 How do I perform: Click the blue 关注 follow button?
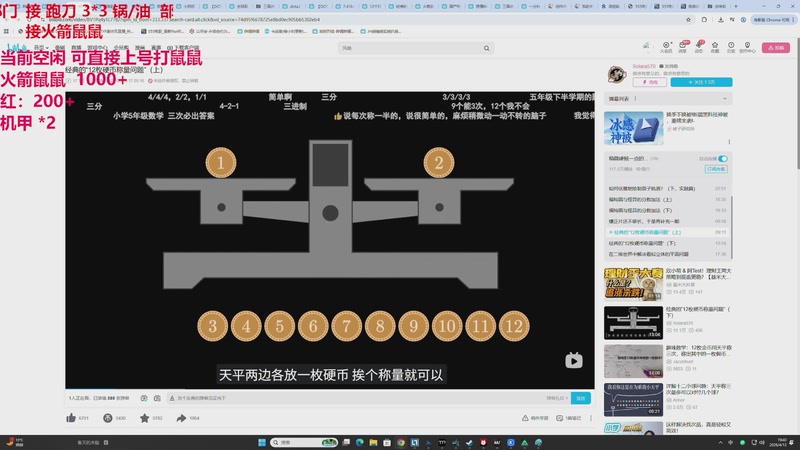701,82
